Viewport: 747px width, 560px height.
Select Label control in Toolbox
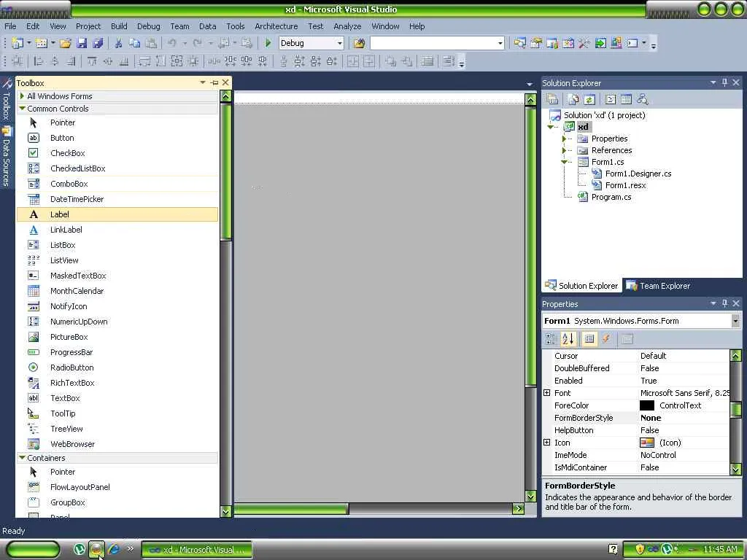[x=117, y=214]
